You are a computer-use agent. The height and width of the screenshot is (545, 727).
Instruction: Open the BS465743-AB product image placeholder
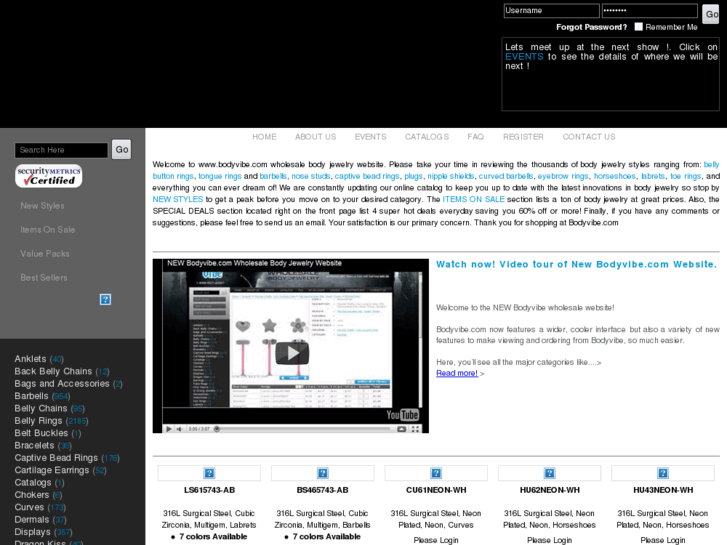[x=323, y=473]
